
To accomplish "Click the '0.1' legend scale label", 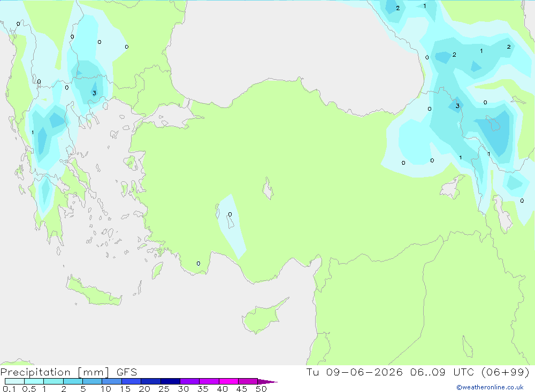I will (x=9, y=389).
